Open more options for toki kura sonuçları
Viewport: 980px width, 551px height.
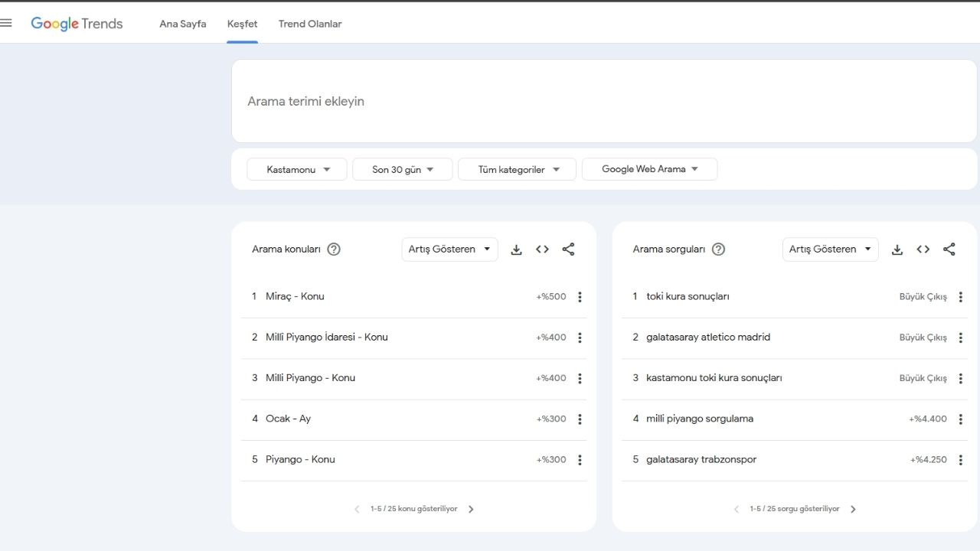(x=961, y=297)
